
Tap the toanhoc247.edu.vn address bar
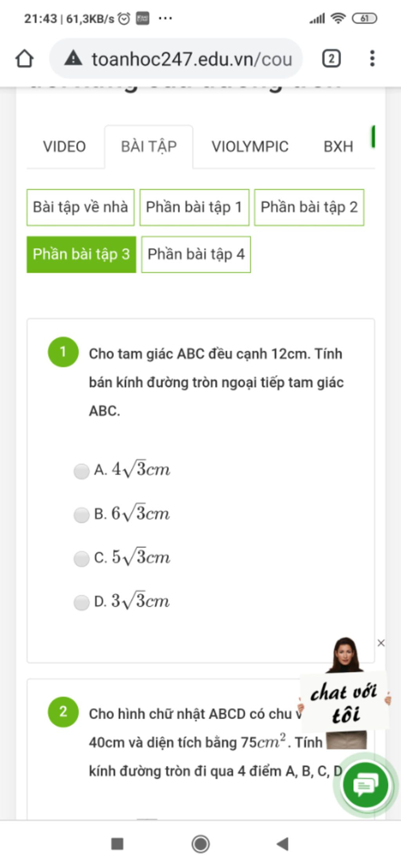pyautogui.click(x=176, y=59)
